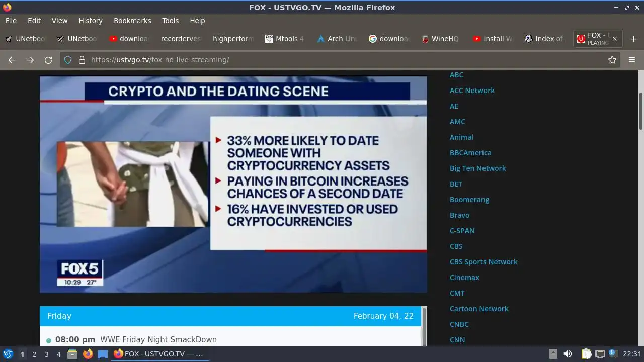Switch to the WineHQ tab
The width and height of the screenshot is (644, 362).
coord(440,39)
